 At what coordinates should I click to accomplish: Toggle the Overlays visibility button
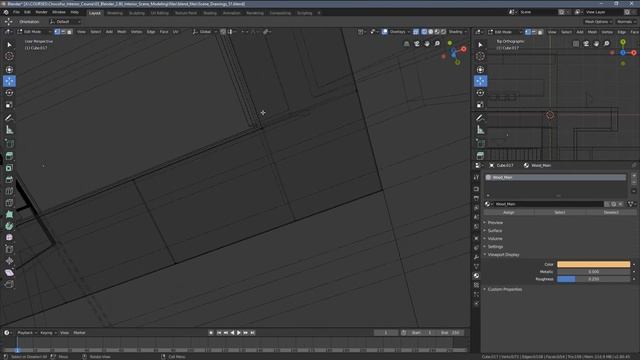(384, 31)
